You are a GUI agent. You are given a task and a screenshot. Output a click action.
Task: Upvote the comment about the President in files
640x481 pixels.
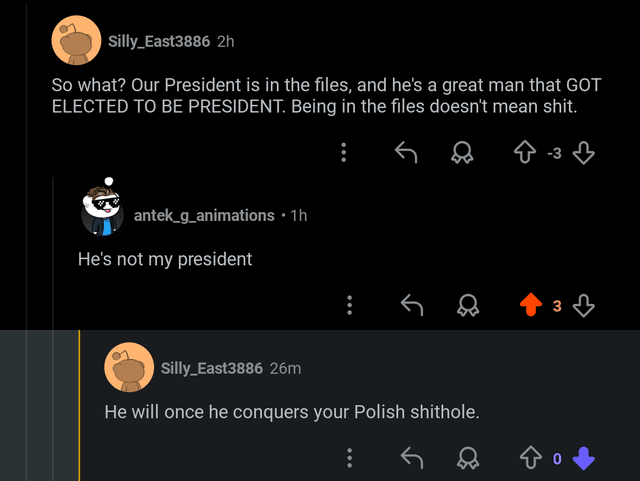[524, 152]
